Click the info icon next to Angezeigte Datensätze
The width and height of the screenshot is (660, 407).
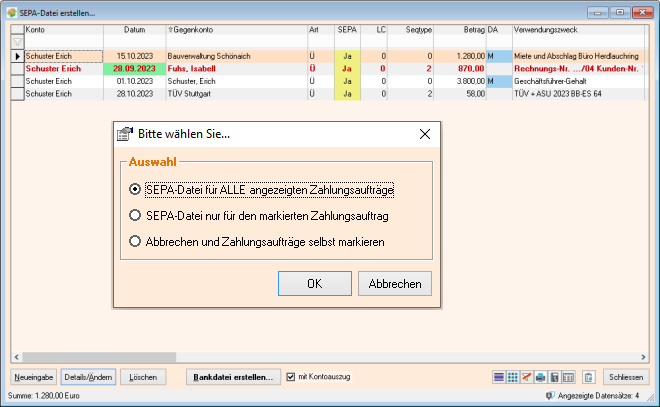coord(550,396)
